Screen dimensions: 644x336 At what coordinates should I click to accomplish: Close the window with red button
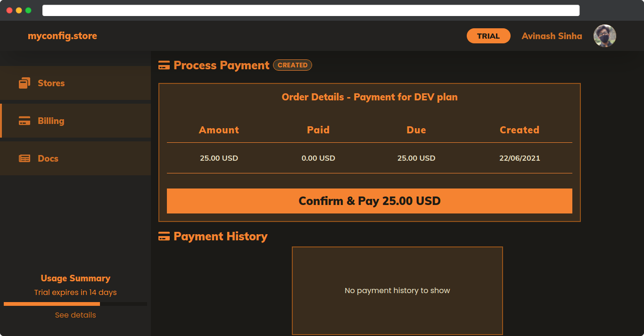[9, 10]
